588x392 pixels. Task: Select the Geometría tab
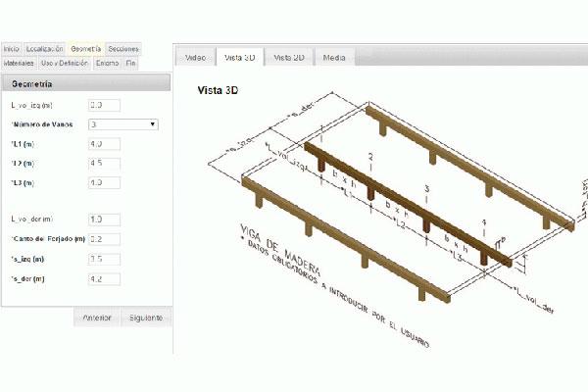[86, 48]
